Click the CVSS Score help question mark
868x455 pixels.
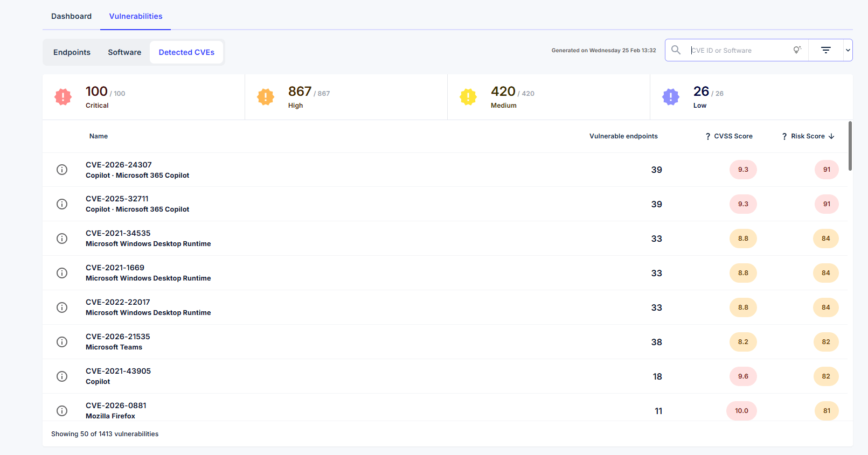[708, 137]
